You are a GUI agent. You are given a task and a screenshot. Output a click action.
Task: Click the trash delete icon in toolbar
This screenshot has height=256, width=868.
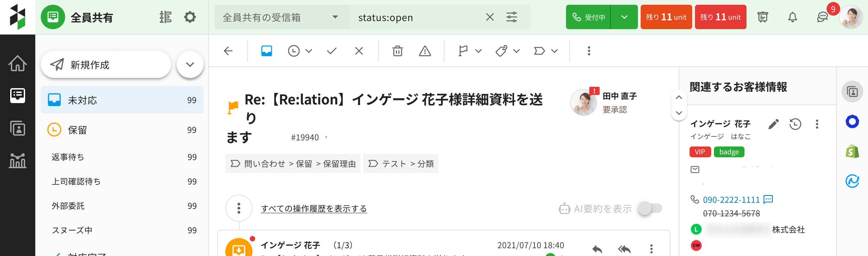point(397,51)
